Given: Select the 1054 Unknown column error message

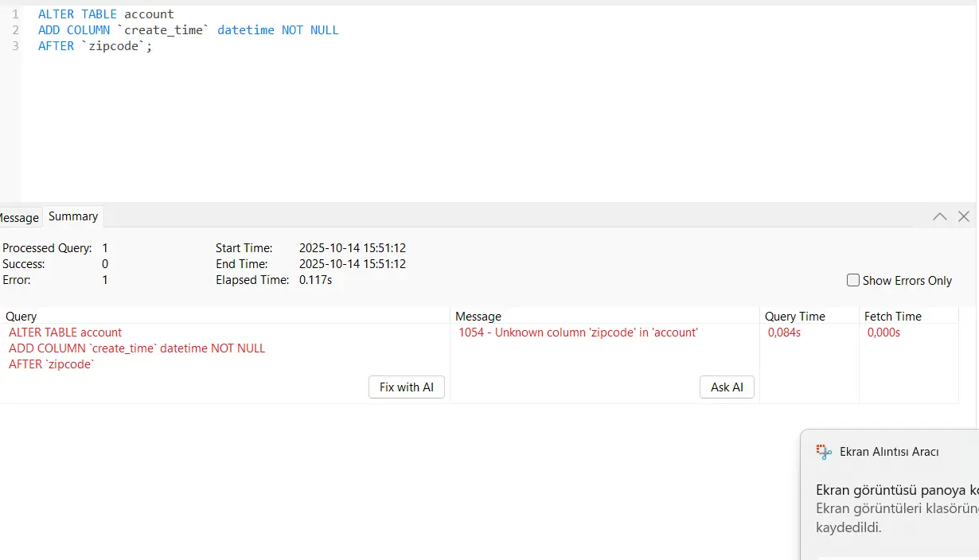Looking at the screenshot, I should [x=578, y=332].
